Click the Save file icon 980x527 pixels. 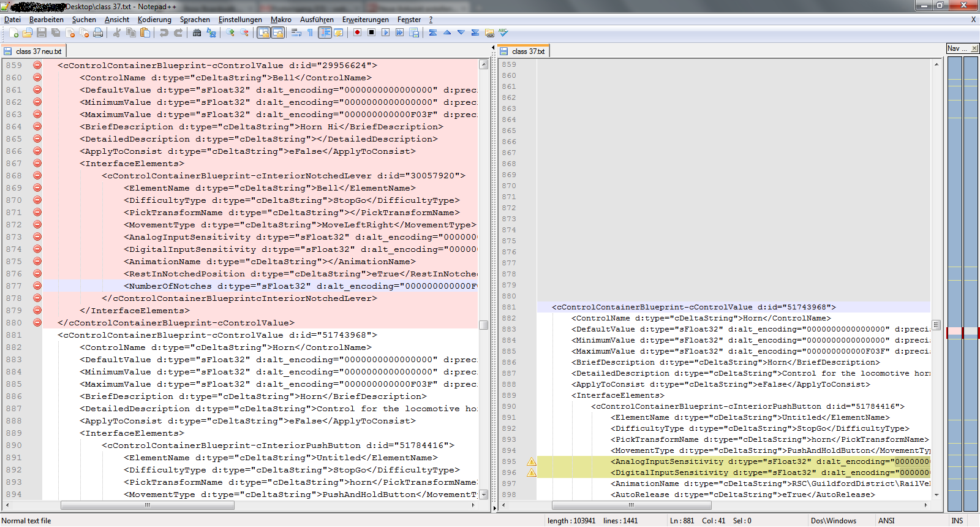coord(42,33)
